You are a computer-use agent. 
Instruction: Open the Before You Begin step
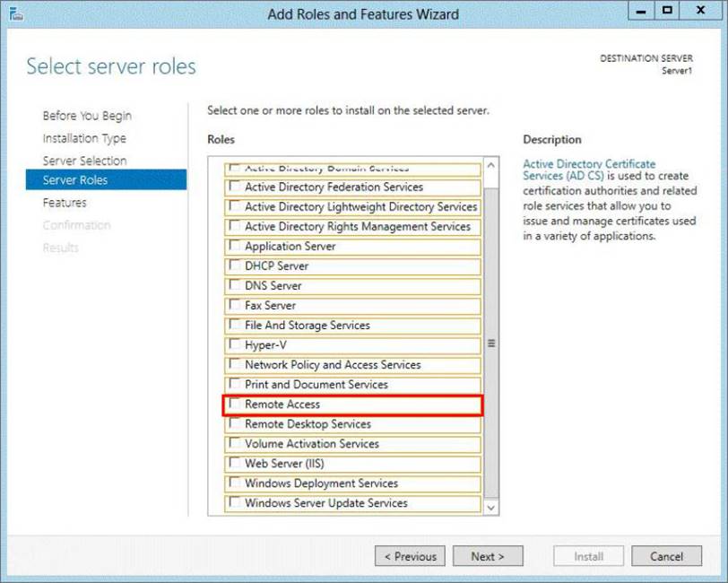tap(87, 116)
